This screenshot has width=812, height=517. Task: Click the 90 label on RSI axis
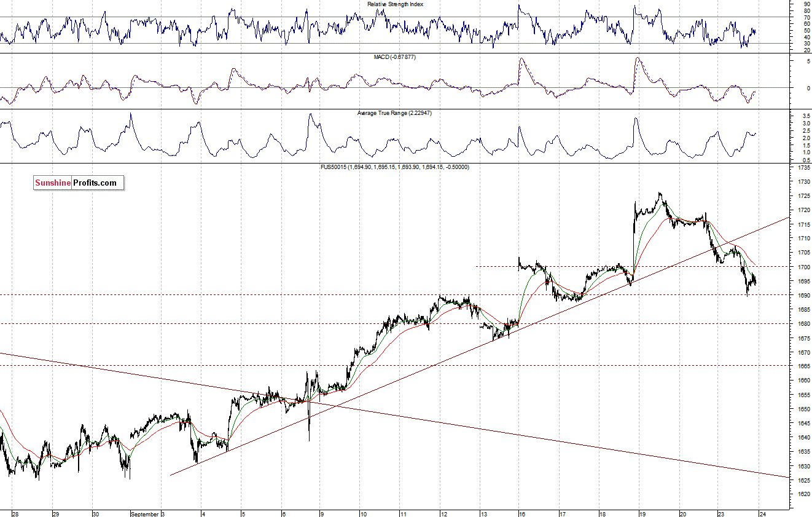point(806,4)
